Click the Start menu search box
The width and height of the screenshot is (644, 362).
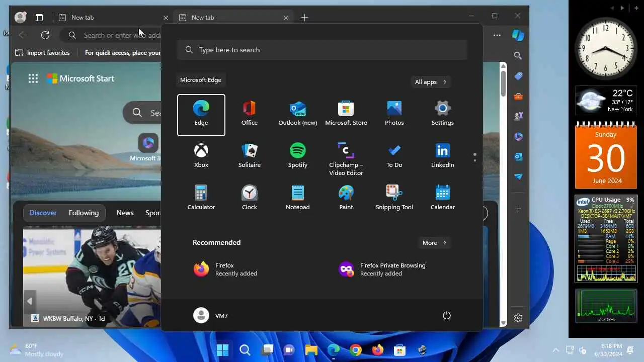pos(322,50)
